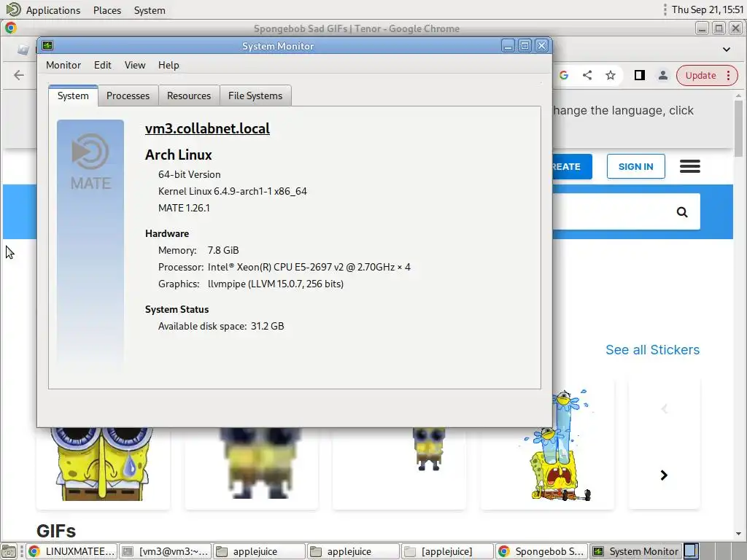Viewport: 747px width, 560px height.
Task: Click the Tenor SIGN IN button
Action: click(635, 167)
